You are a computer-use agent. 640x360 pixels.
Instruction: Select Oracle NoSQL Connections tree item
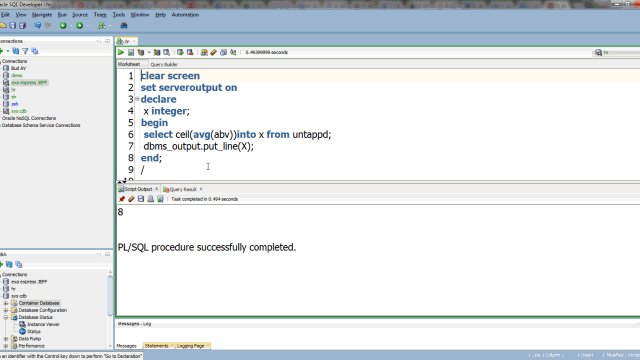click(29, 118)
